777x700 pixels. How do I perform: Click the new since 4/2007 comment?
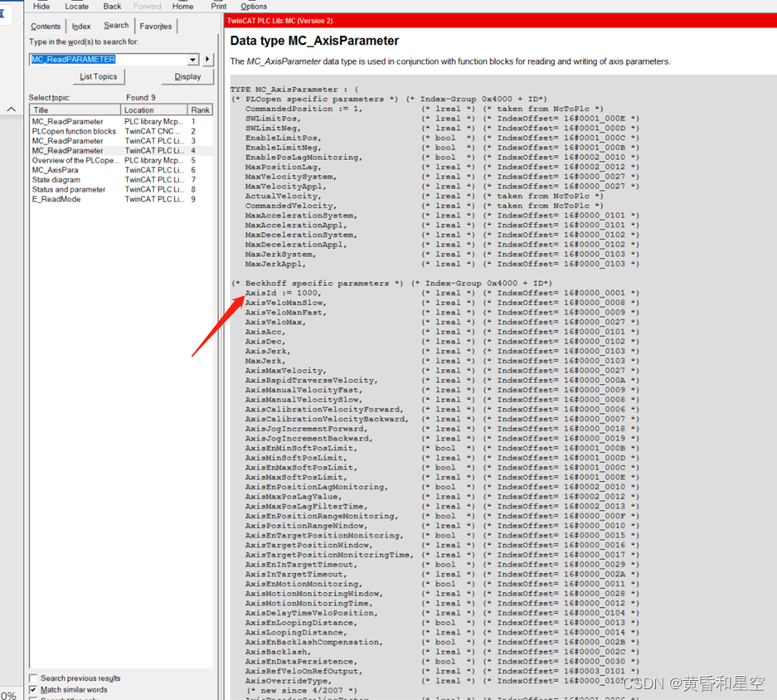[x=301, y=691]
